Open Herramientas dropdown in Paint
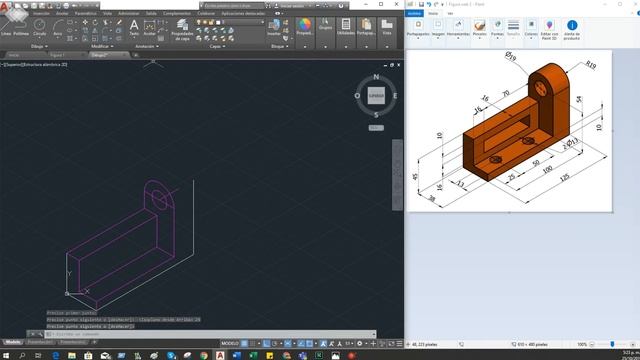640x360 pixels. pos(458,30)
